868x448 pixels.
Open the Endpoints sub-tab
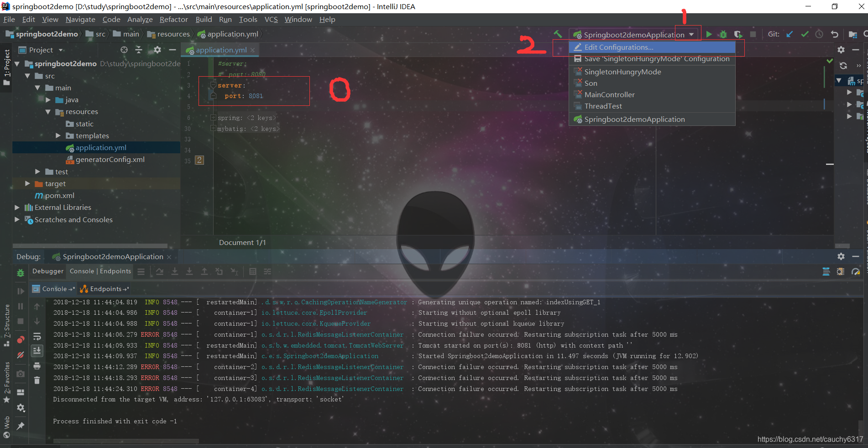tap(105, 289)
